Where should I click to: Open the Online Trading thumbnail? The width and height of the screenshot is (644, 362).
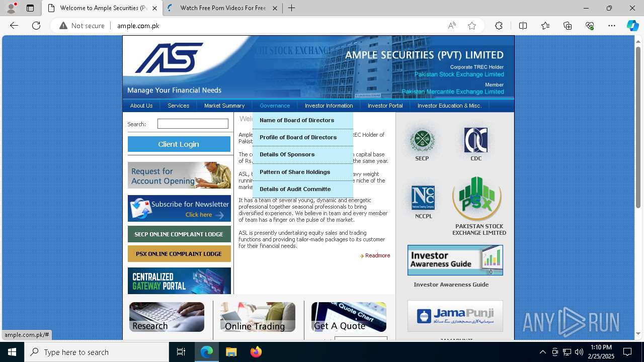(x=258, y=317)
